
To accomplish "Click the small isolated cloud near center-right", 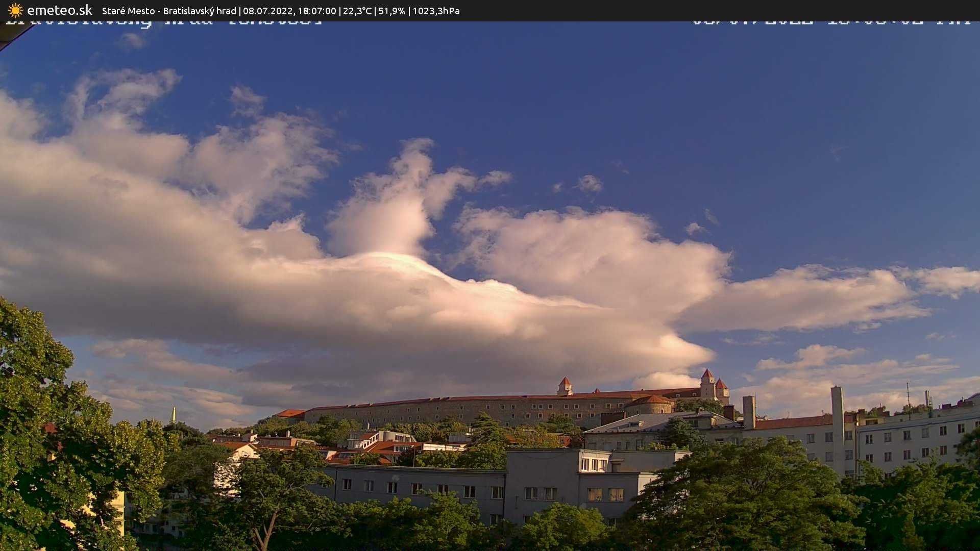I will pyautogui.click(x=590, y=183).
